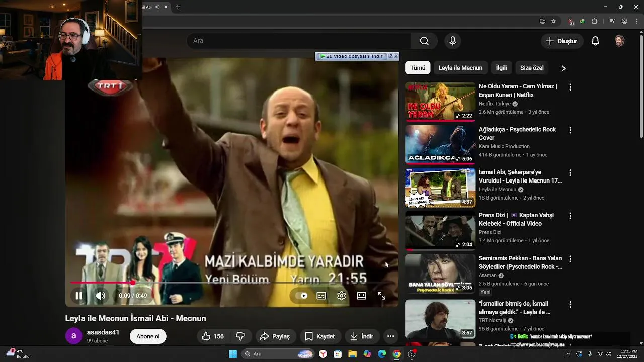Select the İlgili filter chip
Viewport: 644px width, 362px height.
(x=501, y=68)
